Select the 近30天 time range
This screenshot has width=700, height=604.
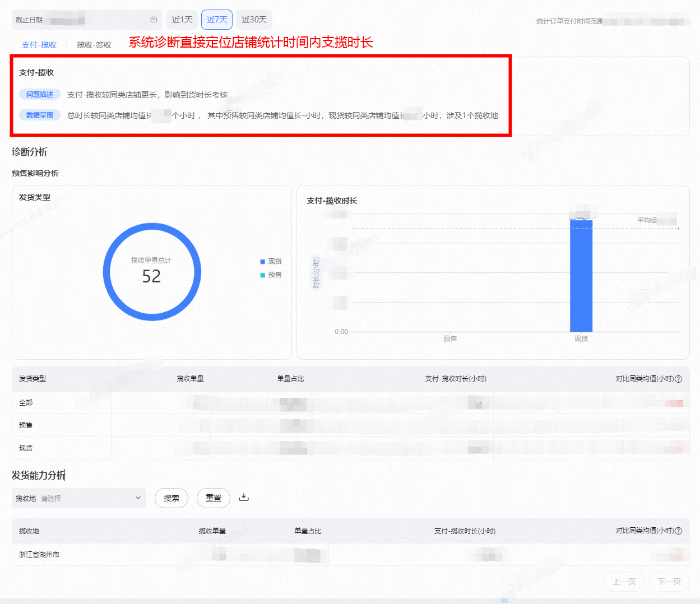[x=254, y=20]
